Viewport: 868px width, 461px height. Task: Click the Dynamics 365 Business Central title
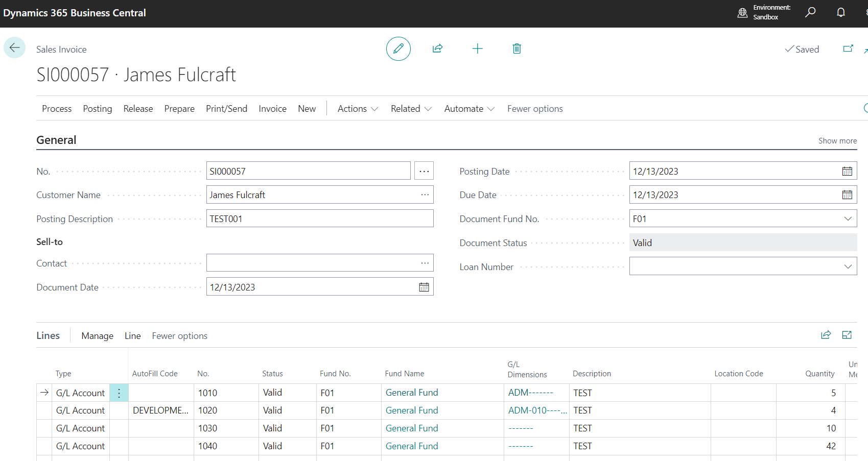coord(75,13)
